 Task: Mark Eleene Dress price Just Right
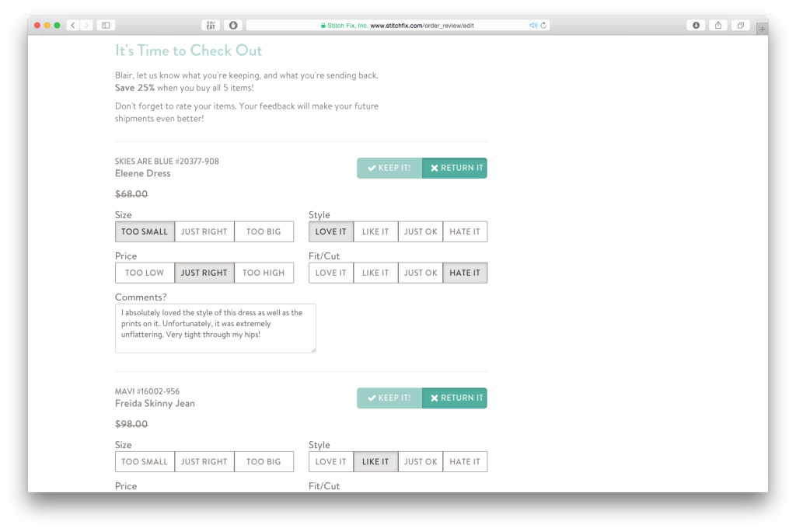click(204, 273)
